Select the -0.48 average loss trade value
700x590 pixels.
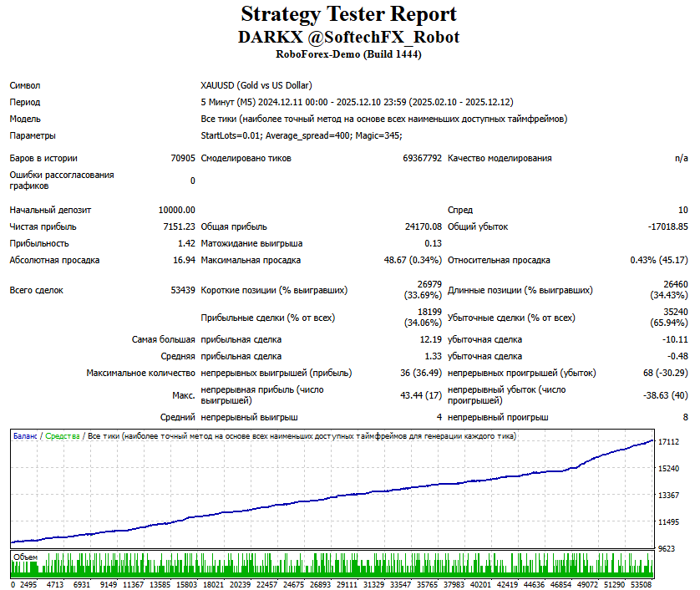point(677,356)
